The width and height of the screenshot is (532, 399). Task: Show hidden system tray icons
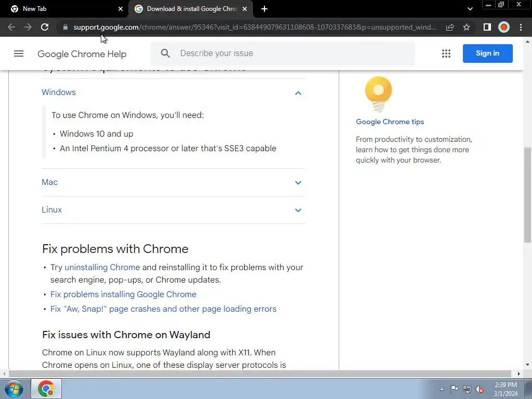tap(442, 389)
